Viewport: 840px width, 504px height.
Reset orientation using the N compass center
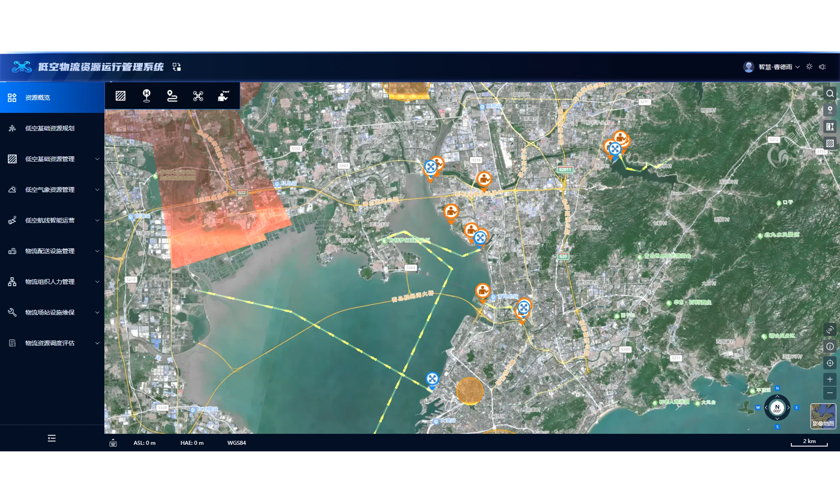click(x=777, y=408)
